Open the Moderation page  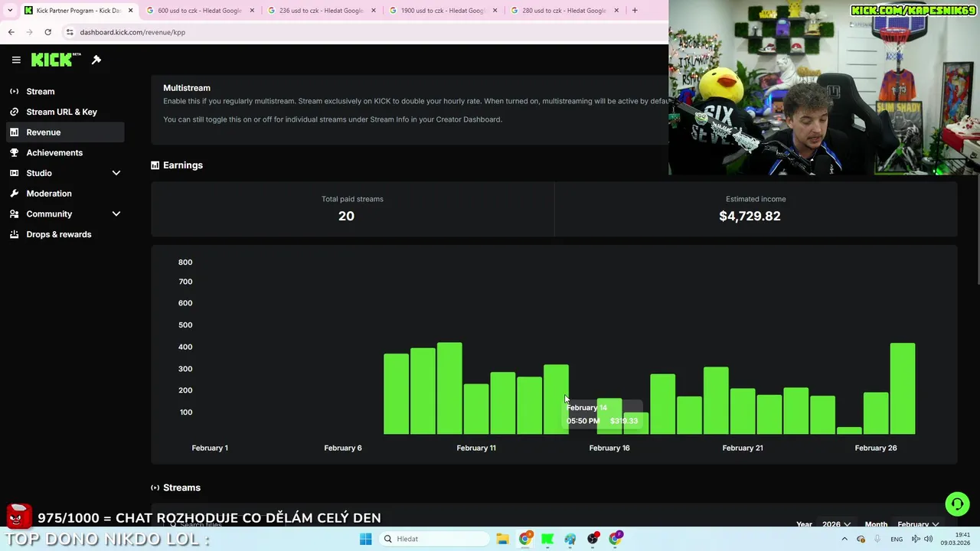[x=64, y=194]
